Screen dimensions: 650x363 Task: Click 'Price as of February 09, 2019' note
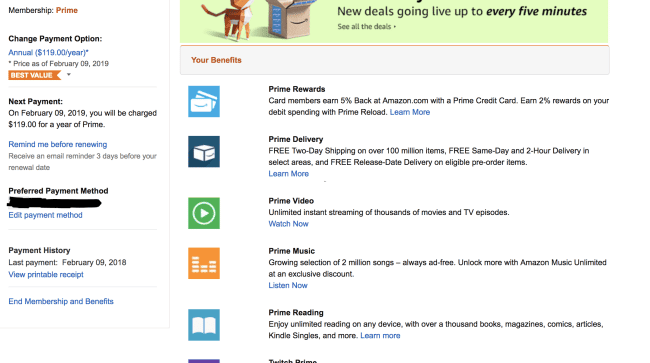tap(58, 64)
